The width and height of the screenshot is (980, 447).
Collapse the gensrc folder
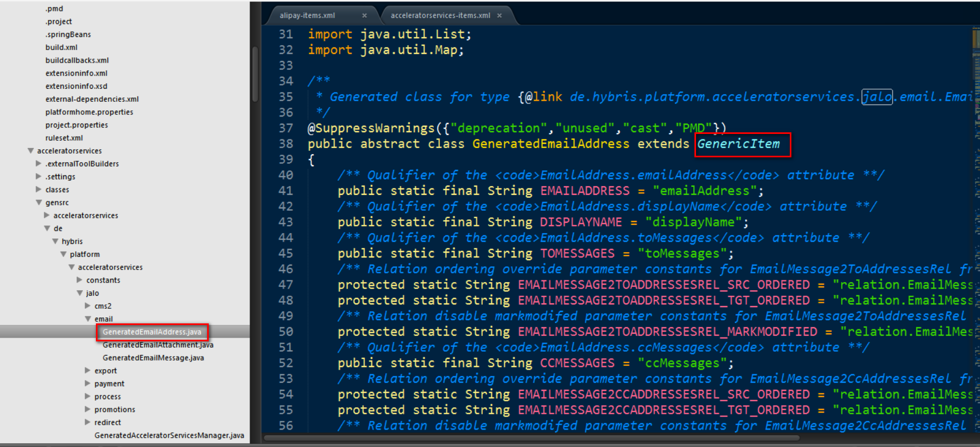pos(39,203)
